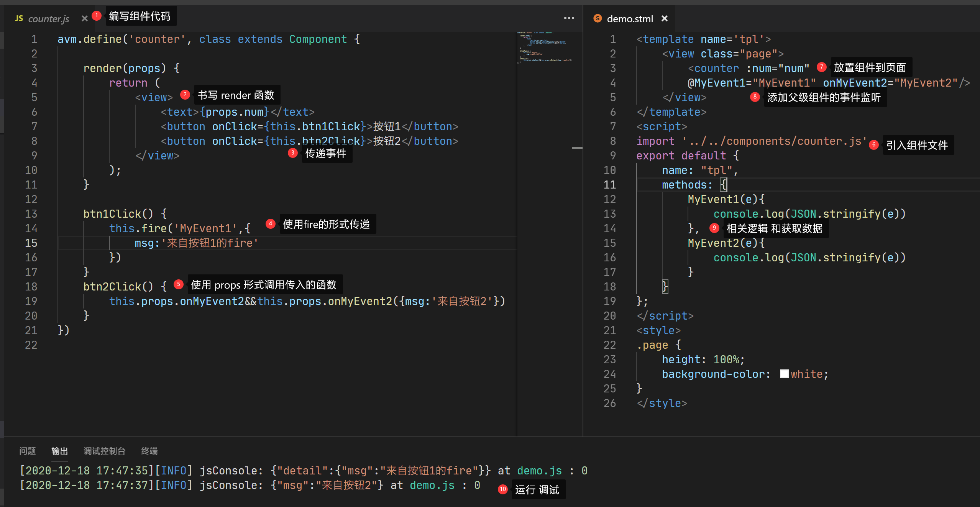Open the editor more actions ellipsis menu
Image resolution: width=980 pixels, height=507 pixels.
(x=569, y=18)
